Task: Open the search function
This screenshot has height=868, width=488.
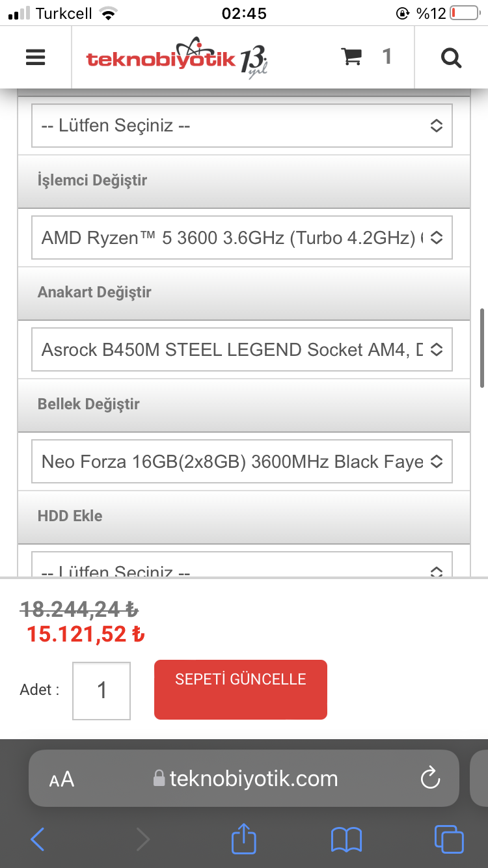Action: click(450, 57)
